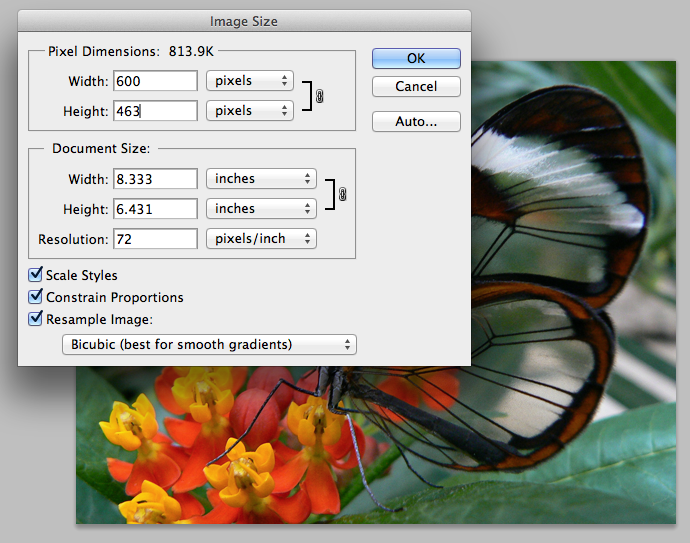The width and height of the screenshot is (690, 543).
Task: Open the pixel Height units dropdown
Action: (x=250, y=111)
